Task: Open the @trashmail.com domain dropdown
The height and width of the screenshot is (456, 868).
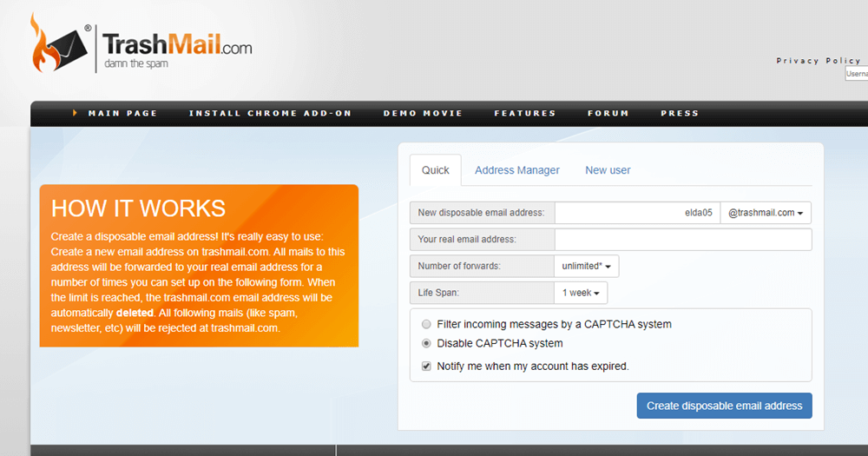Action: (x=765, y=213)
